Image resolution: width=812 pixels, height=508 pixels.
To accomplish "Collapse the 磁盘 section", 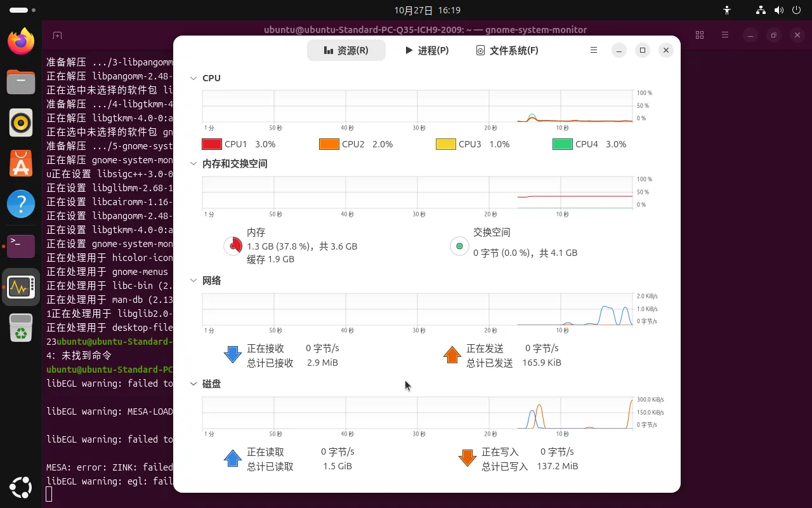I will click(193, 384).
